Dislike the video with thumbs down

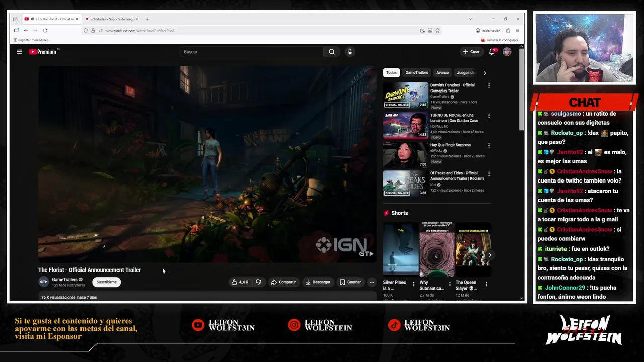click(258, 282)
